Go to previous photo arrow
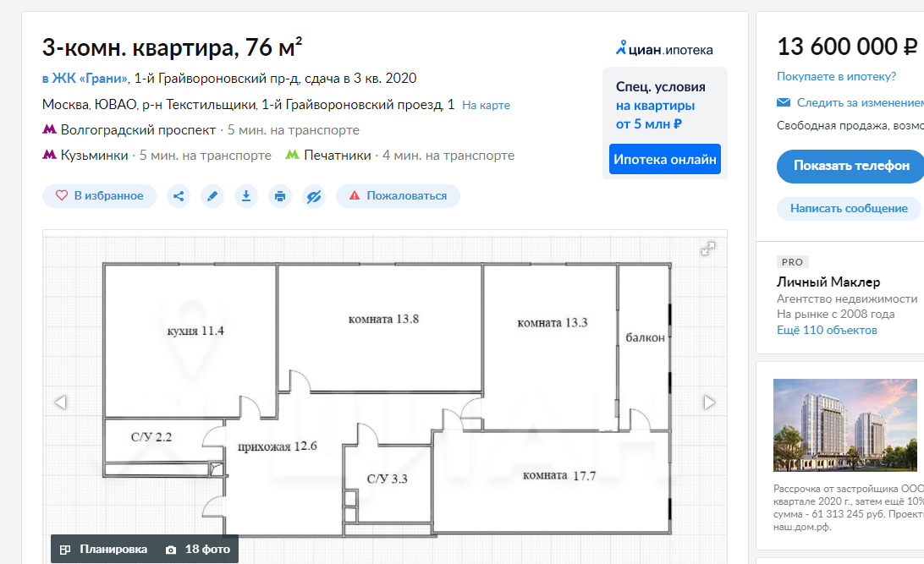This screenshot has width=924, height=564. point(60,402)
